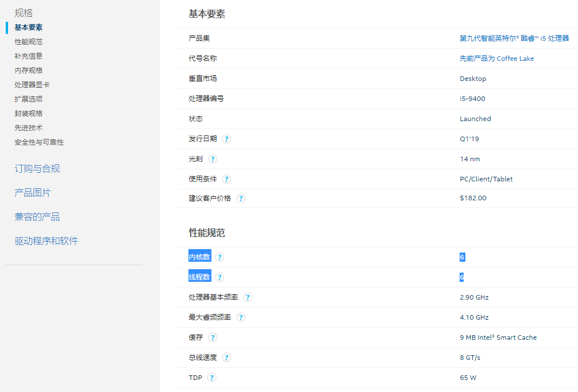Click the 状态 row label

(196, 119)
